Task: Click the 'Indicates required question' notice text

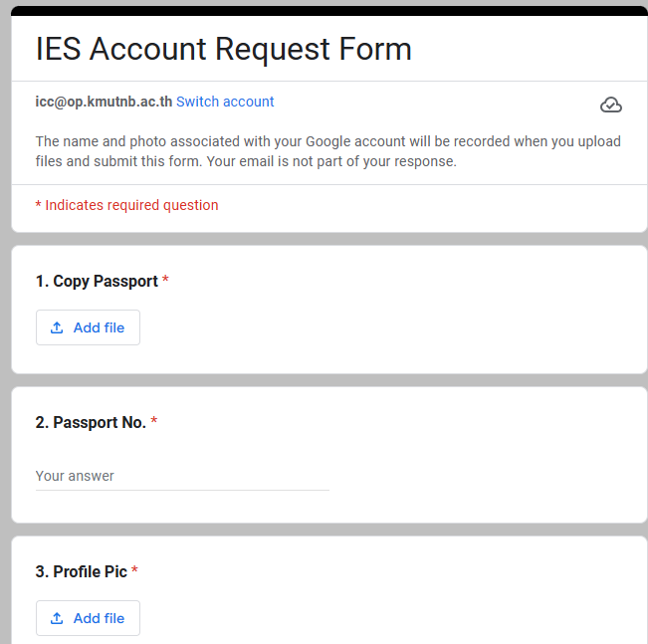Action: point(131,205)
